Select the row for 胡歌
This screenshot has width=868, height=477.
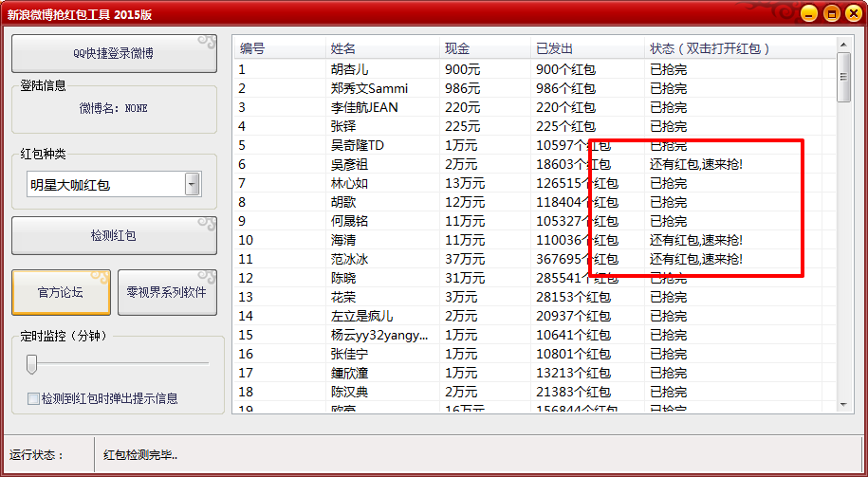point(535,203)
